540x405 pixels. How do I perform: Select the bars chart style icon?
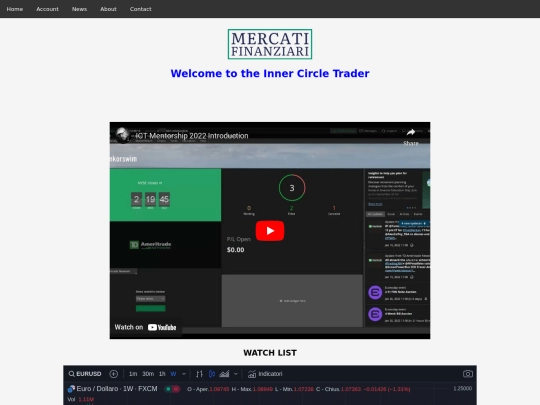pyautogui.click(x=199, y=374)
